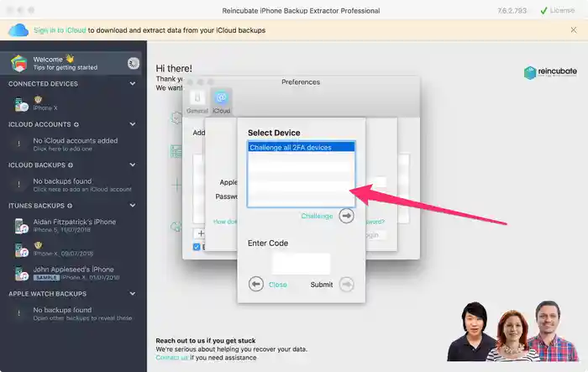Click the Welcome app logo icon
The image size is (588, 372).
point(19,63)
